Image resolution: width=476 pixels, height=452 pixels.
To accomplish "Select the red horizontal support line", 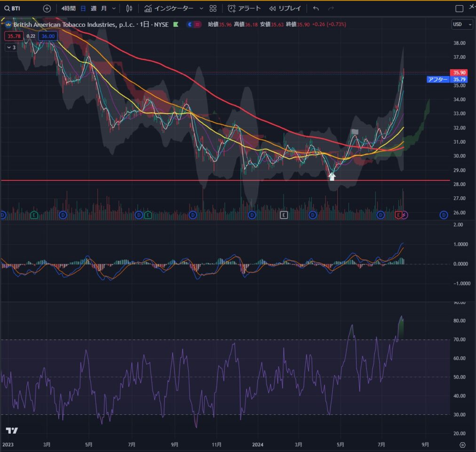I will click(225, 180).
